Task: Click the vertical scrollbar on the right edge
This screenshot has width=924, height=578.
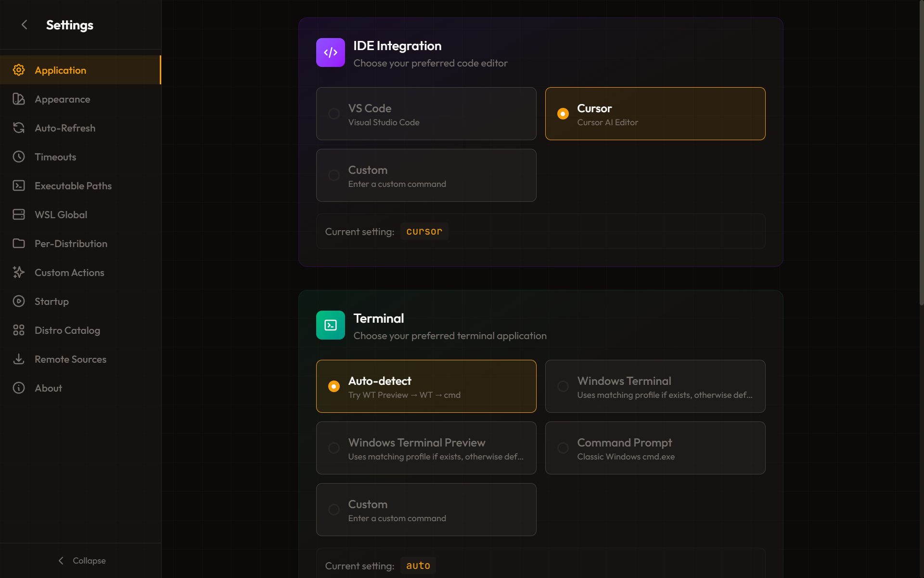Action: pos(921,154)
